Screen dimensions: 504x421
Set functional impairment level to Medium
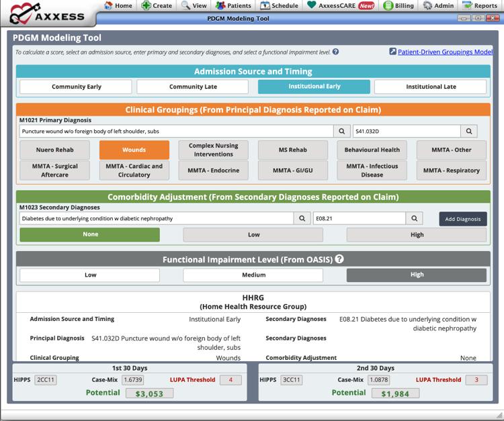pos(253,275)
